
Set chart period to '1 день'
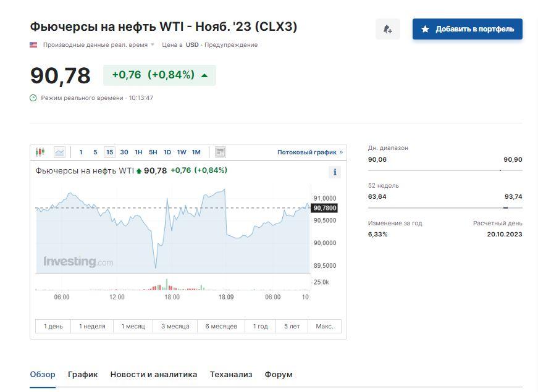coord(53,326)
